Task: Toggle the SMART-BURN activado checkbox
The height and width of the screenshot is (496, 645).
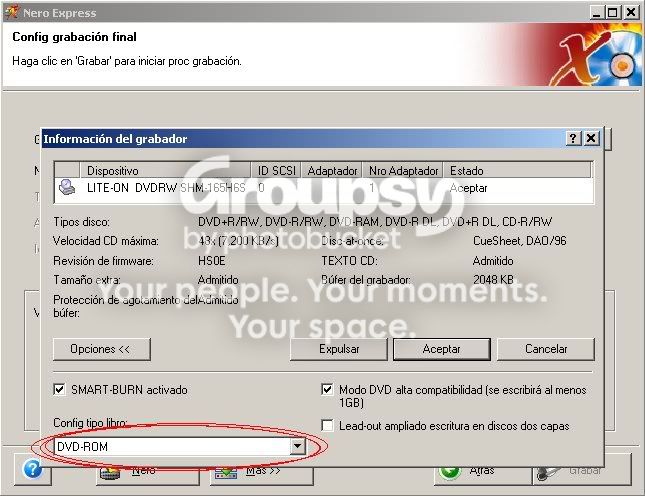Action: click(59, 389)
